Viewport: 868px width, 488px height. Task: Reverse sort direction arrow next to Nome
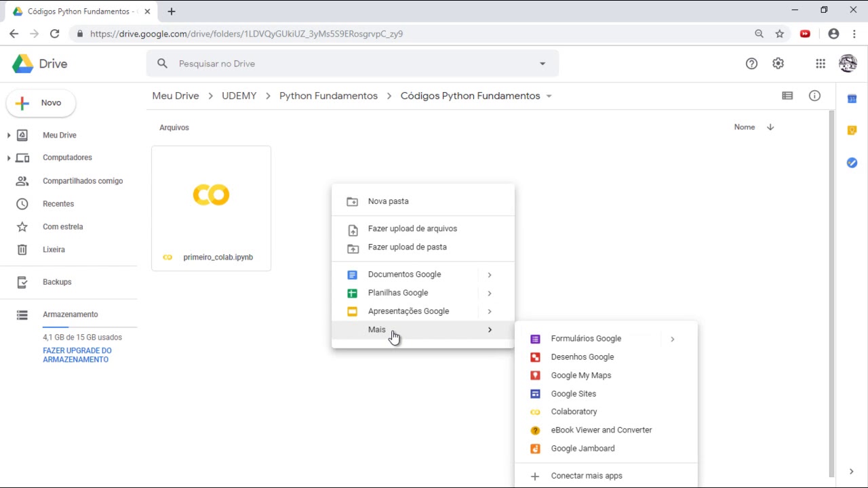[x=770, y=127]
